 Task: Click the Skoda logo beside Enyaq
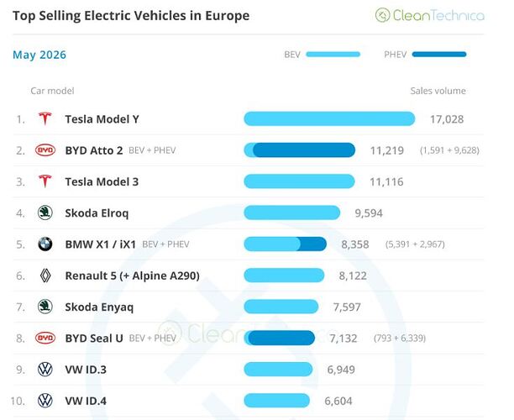45,307
